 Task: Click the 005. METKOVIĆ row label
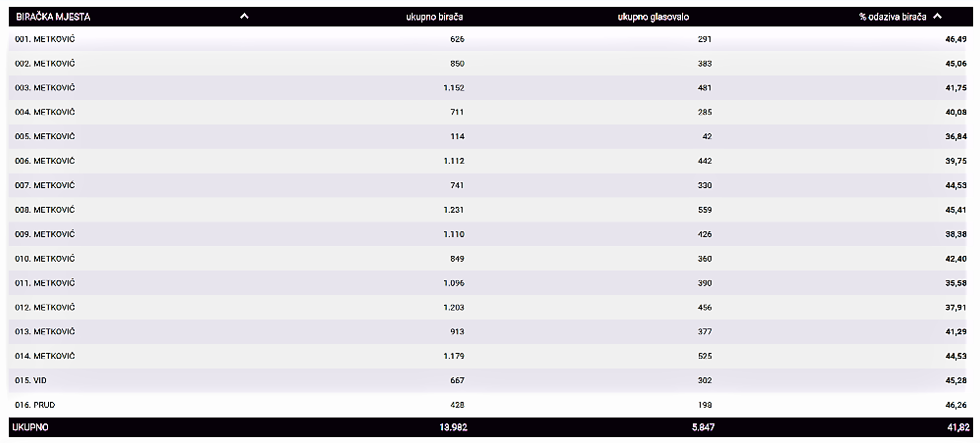(45, 136)
